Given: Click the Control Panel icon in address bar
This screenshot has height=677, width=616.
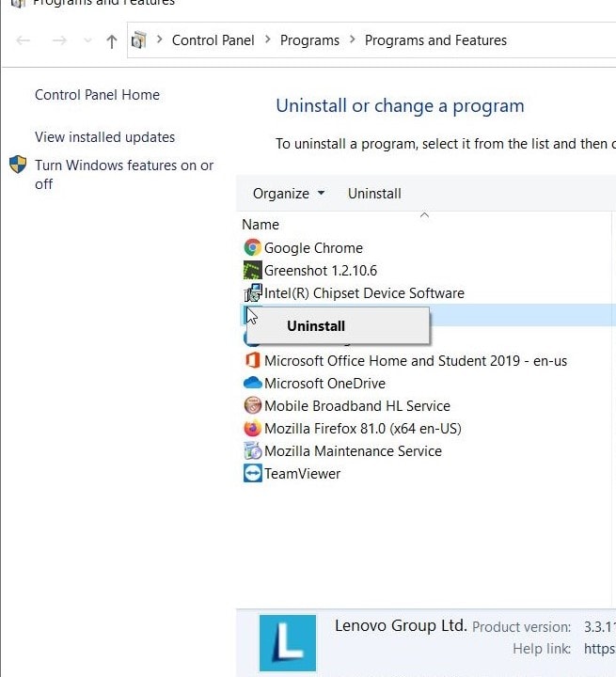Looking at the screenshot, I should 138,40.
